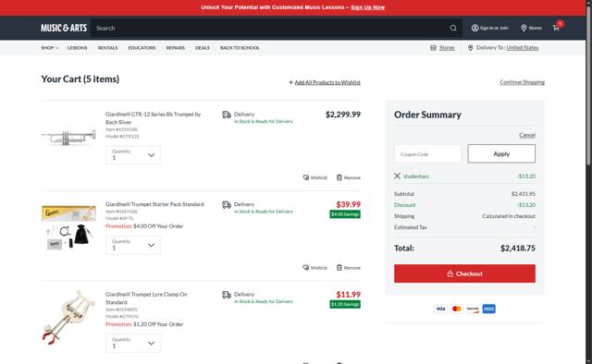Open the LESSONS menu item
592x364 pixels.
click(x=77, y=48)
